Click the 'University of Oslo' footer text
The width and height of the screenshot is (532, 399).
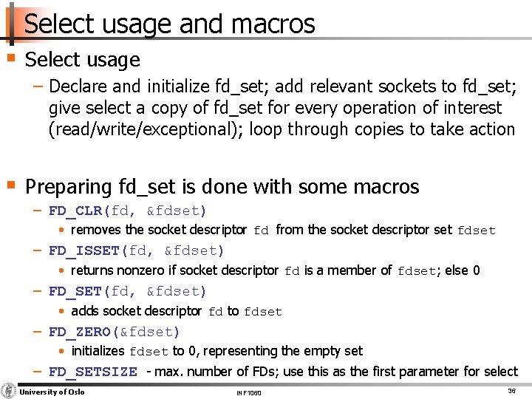click(x=52, y=392)
